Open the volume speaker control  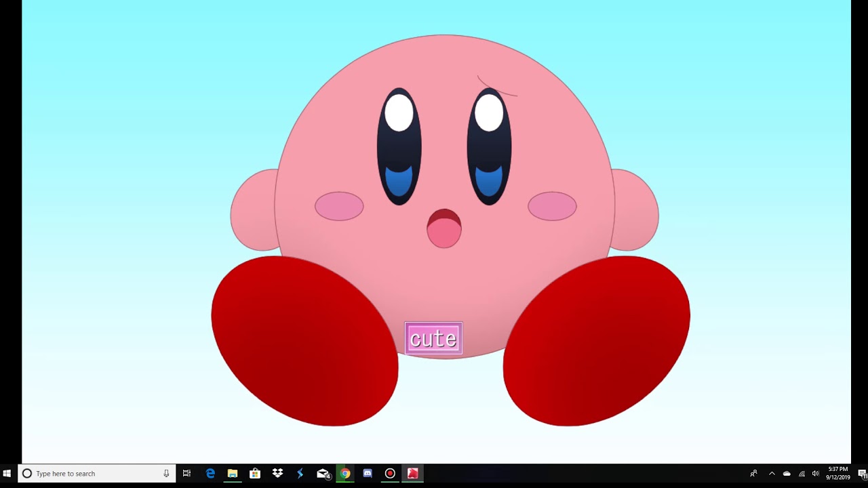pyautogui.click(x=816, y=474)
